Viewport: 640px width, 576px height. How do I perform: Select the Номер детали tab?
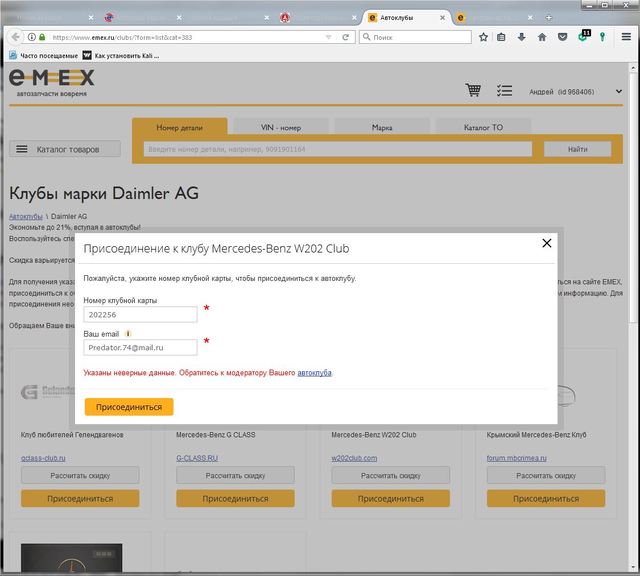pos(180,127)
